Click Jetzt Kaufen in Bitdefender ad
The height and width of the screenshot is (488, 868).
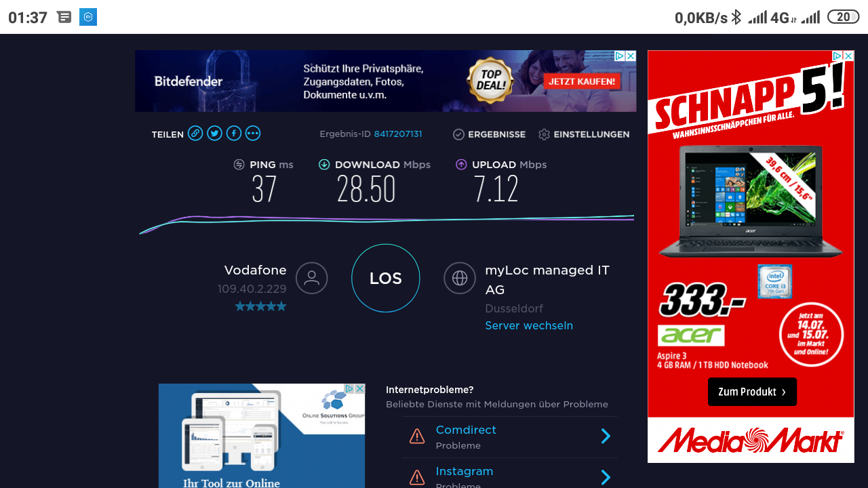[x=582, y=81]
